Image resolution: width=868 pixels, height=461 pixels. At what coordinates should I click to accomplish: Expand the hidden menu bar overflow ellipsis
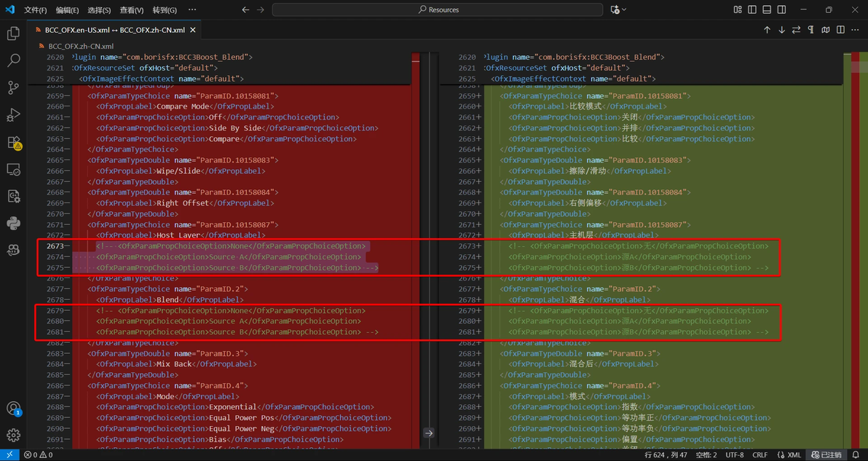coord(192,9)
